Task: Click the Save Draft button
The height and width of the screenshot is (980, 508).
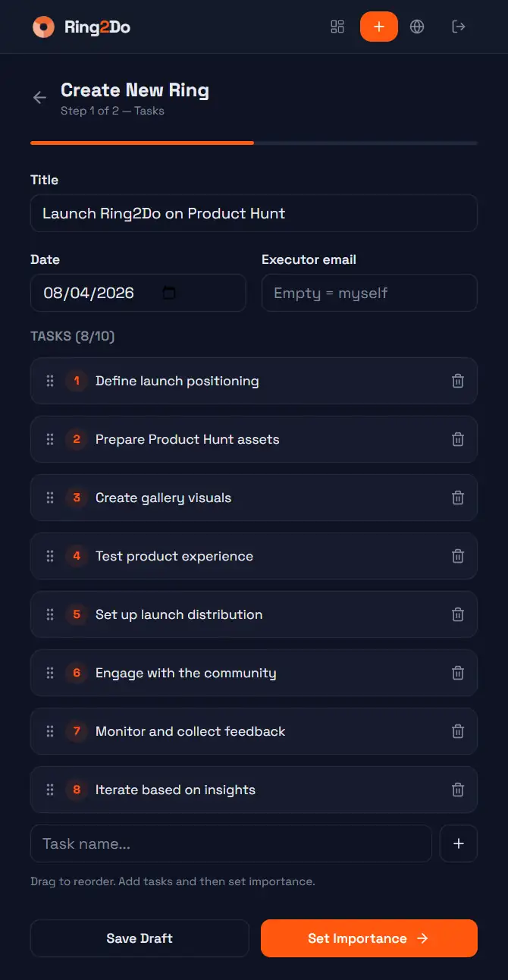Action: tap(140, 938)
